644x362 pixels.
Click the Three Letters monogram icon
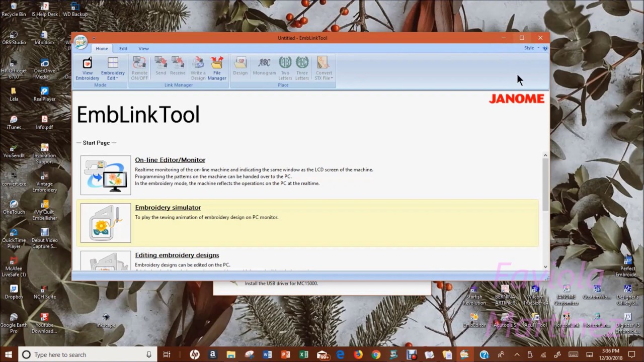click(302, 68)
